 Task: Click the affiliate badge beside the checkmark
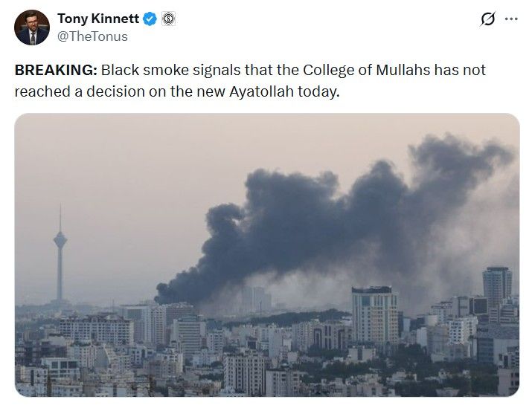click(167, 19)
